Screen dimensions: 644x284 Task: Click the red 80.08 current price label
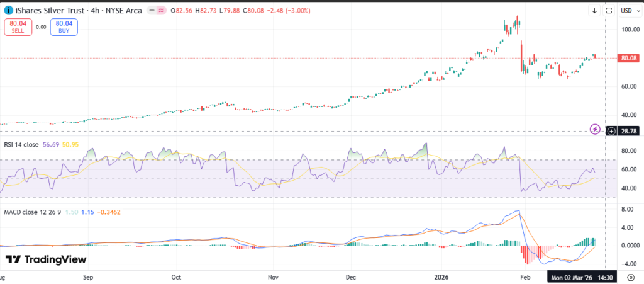pos(630,58)
